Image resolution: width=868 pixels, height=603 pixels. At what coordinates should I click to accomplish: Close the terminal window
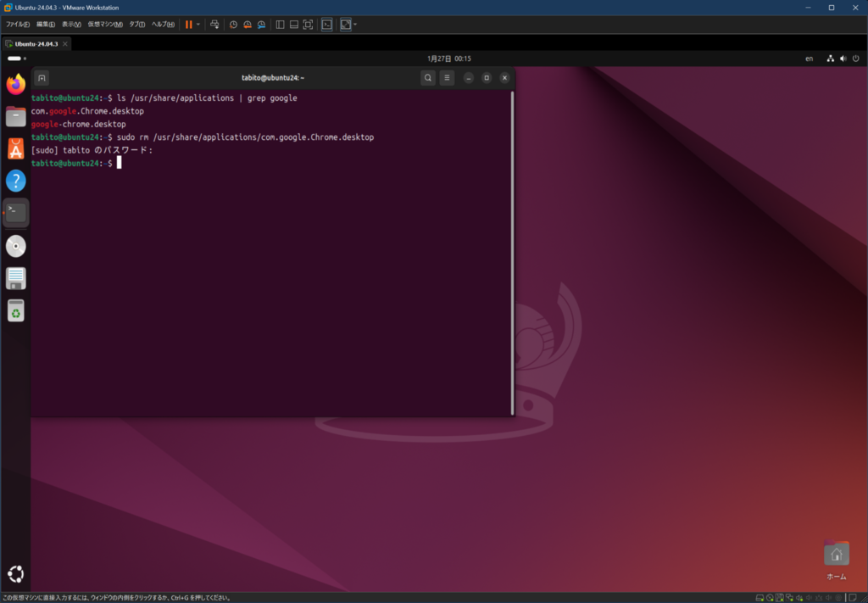(504, 78)
